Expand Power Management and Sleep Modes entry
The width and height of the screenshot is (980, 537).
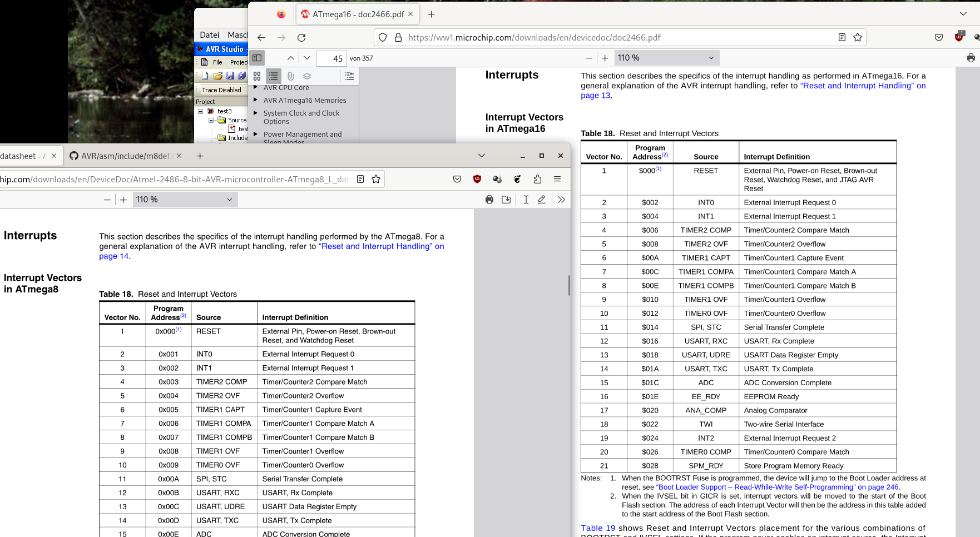point(256,134)
